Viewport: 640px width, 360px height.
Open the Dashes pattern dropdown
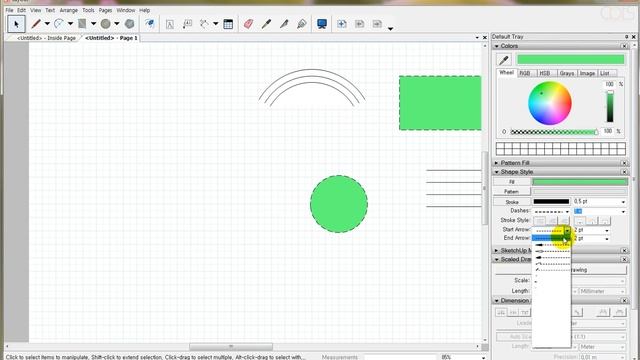point(567,211)
